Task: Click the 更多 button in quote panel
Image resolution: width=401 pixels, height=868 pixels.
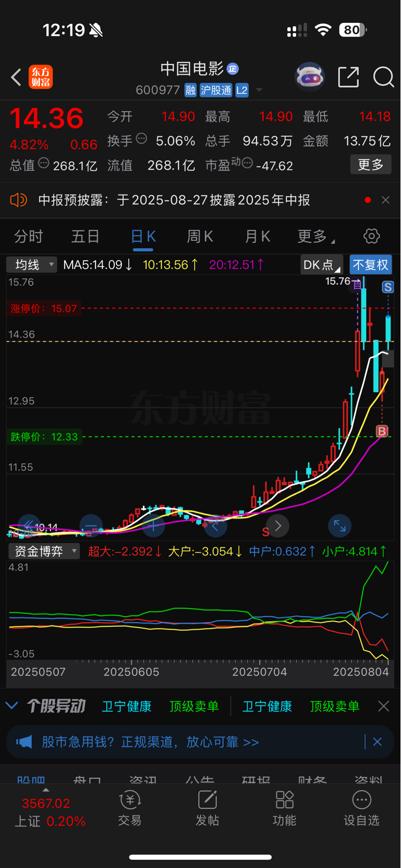Action: (371, 165)
